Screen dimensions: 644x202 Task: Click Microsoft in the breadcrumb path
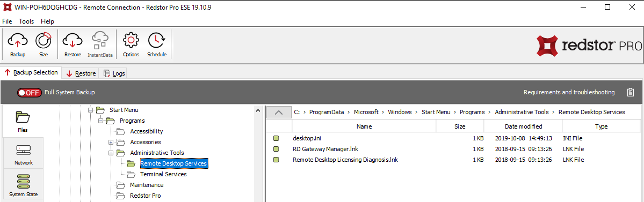pyautogui.click(x=366, y=112)
